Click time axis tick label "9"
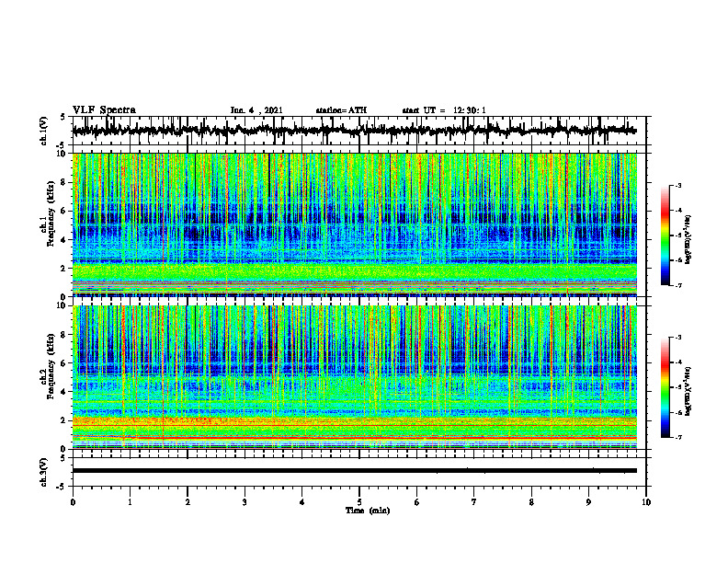 point(588,502)
